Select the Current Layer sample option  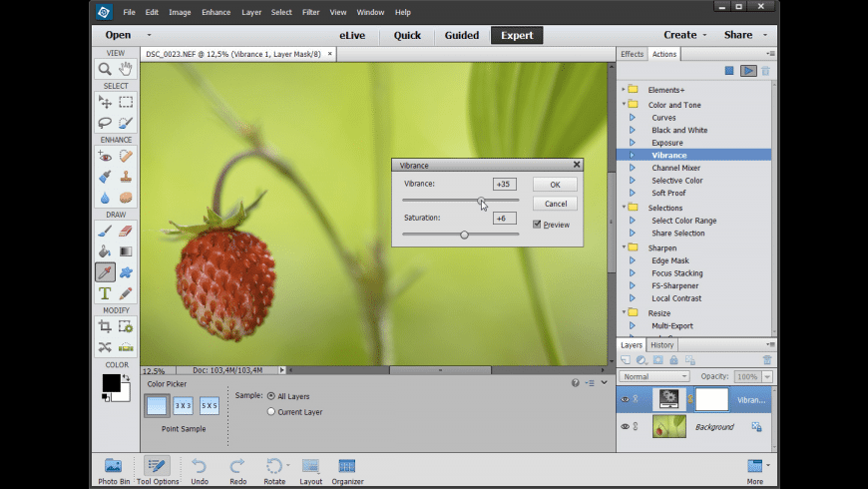[271, 411]
